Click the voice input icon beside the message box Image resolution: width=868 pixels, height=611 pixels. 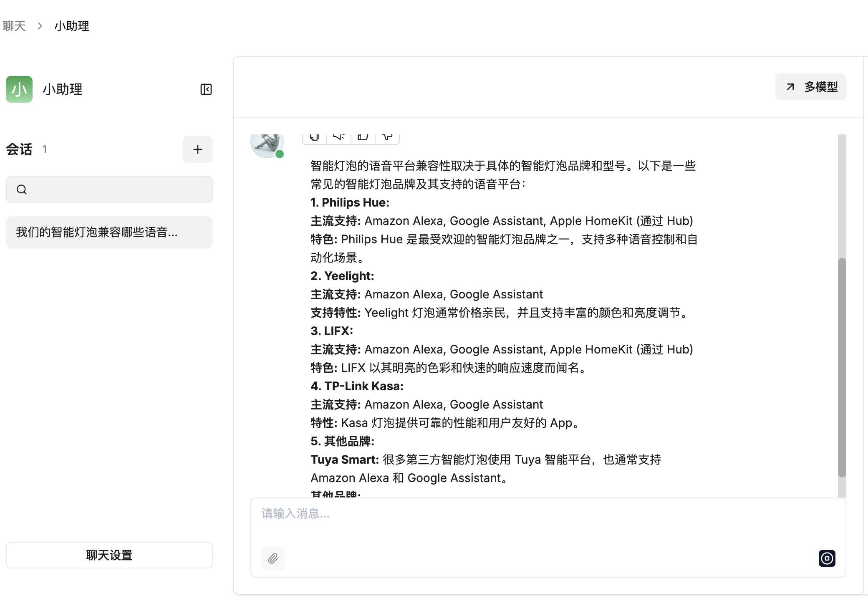pyautogui.click(x=827, y=558)
